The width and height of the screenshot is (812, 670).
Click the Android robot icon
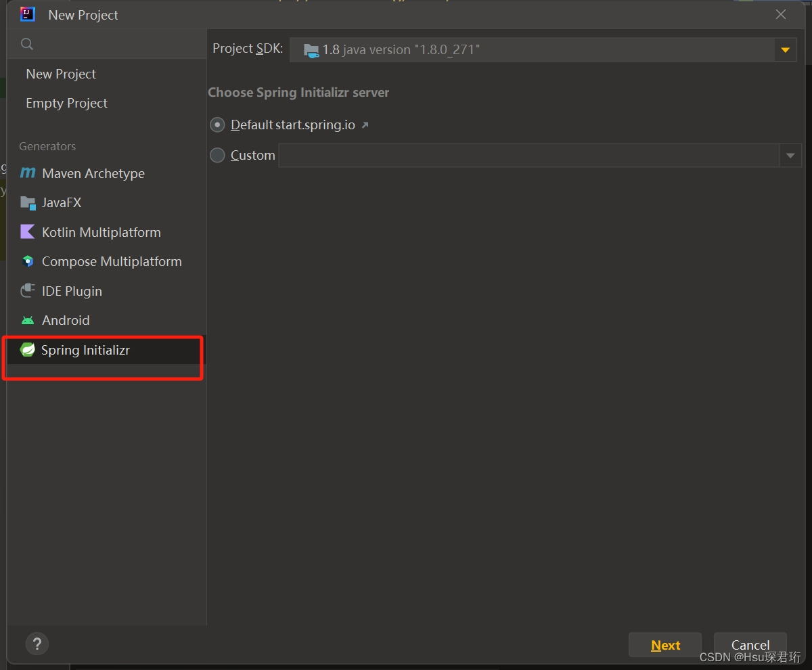click(x=28, y=320)
